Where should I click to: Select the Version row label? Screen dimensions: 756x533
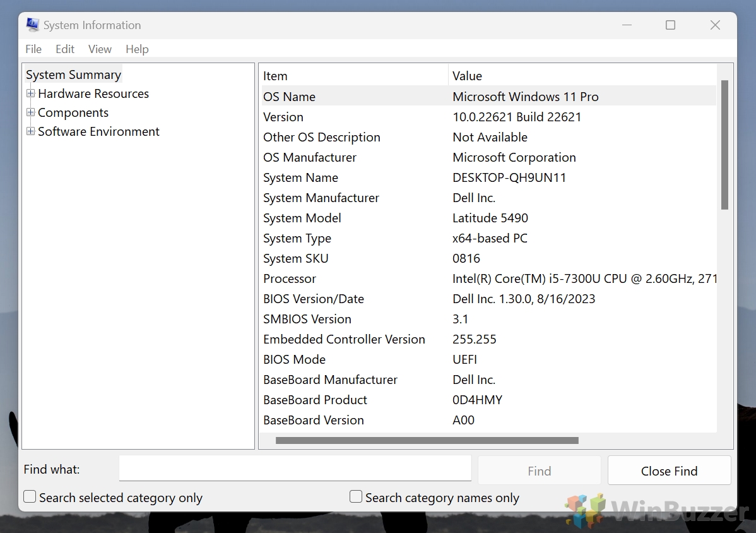[283, 117]
